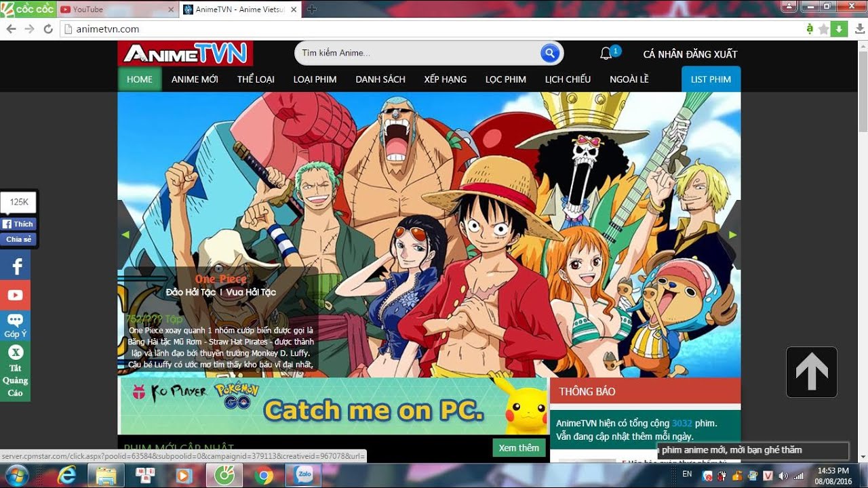Open the notification bell
Image resolution: width=868 pixels, height=488 pixels.
point(606,54)
